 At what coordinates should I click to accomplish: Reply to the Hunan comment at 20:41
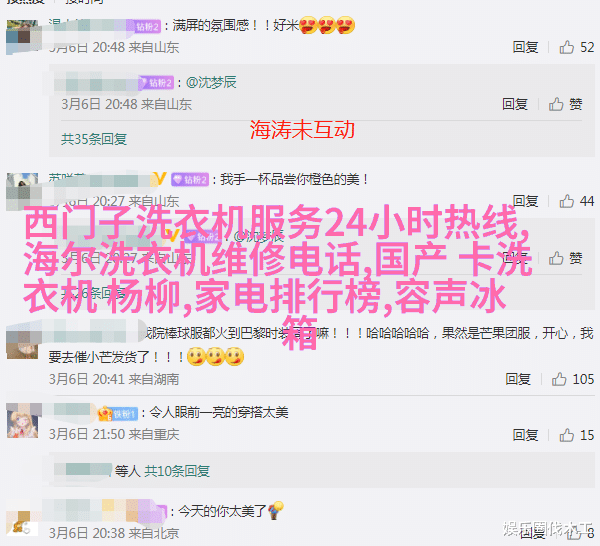518,379
